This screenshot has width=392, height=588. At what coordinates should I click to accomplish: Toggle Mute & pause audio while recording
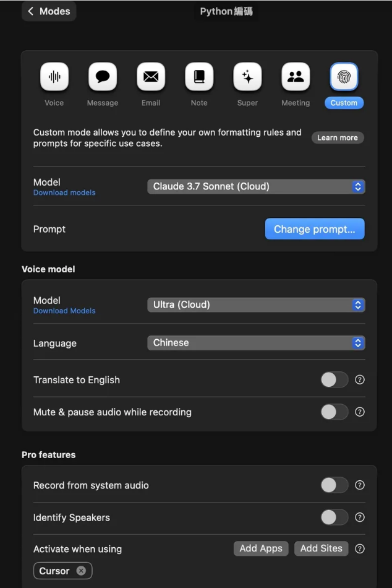(334, 412)
